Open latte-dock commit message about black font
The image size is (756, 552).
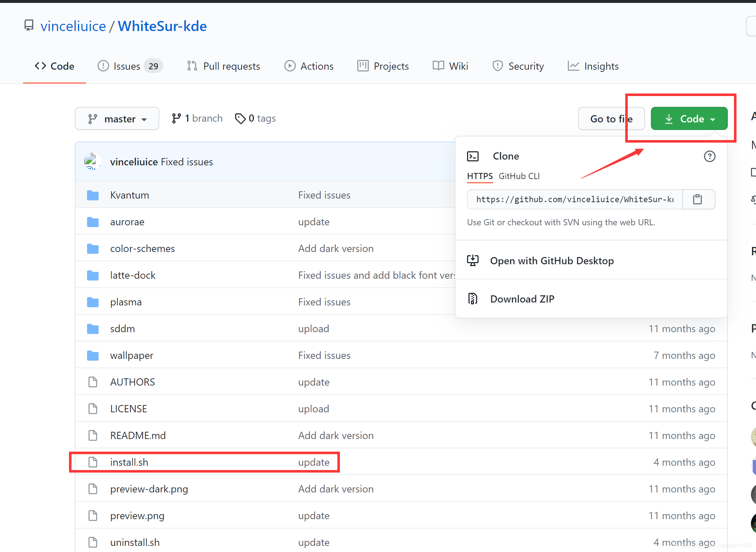376,275
